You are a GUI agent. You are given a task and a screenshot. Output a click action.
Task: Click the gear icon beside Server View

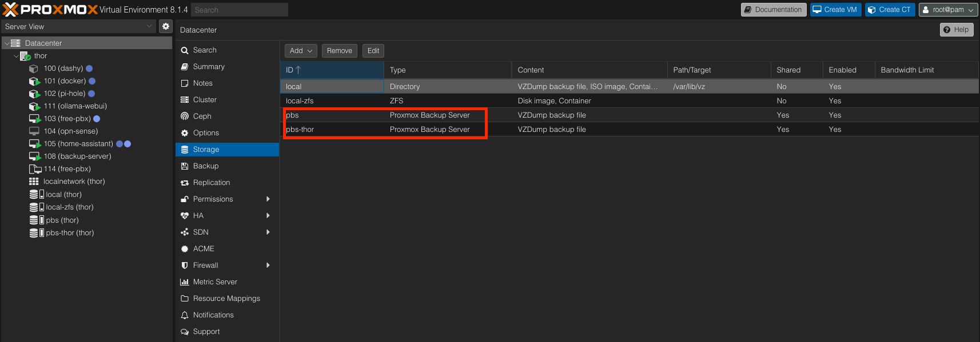[x=165, y=26]
